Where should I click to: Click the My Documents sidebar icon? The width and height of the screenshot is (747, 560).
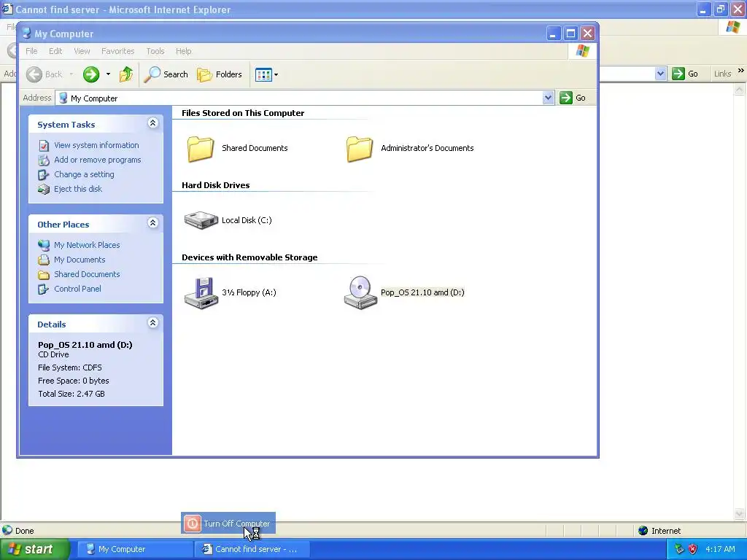tap(44, 260)
